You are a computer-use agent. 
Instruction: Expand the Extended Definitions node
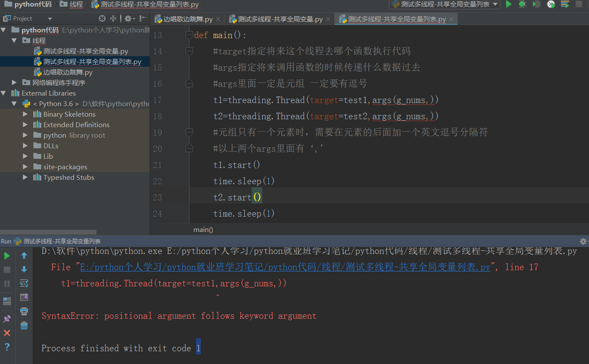25,125
